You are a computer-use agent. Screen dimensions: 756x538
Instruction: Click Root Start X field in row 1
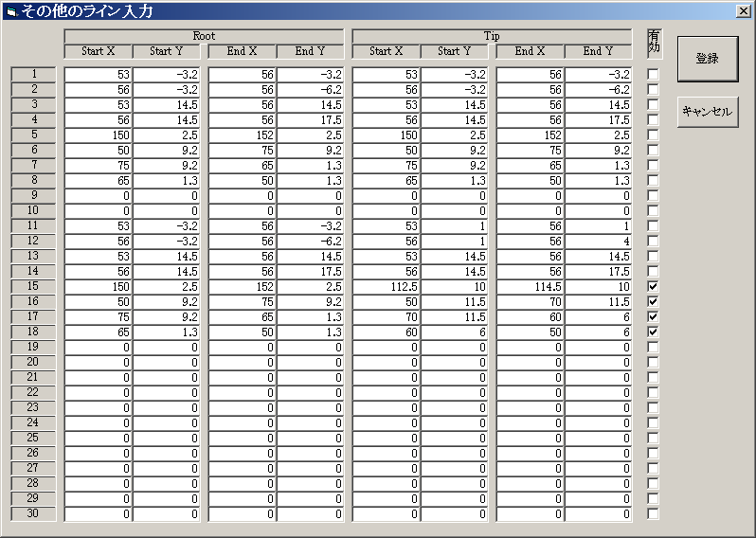click(x=98, y=74)
